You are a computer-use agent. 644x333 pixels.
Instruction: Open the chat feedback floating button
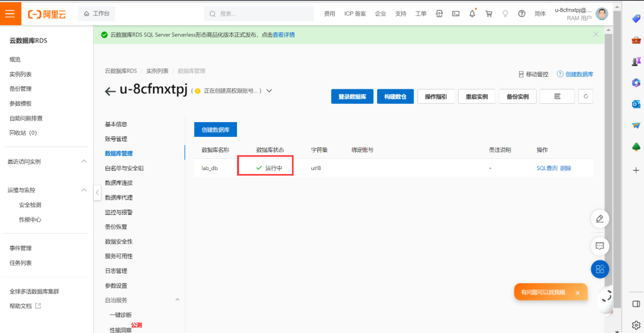pyautogui.click(x=600, y=246)
